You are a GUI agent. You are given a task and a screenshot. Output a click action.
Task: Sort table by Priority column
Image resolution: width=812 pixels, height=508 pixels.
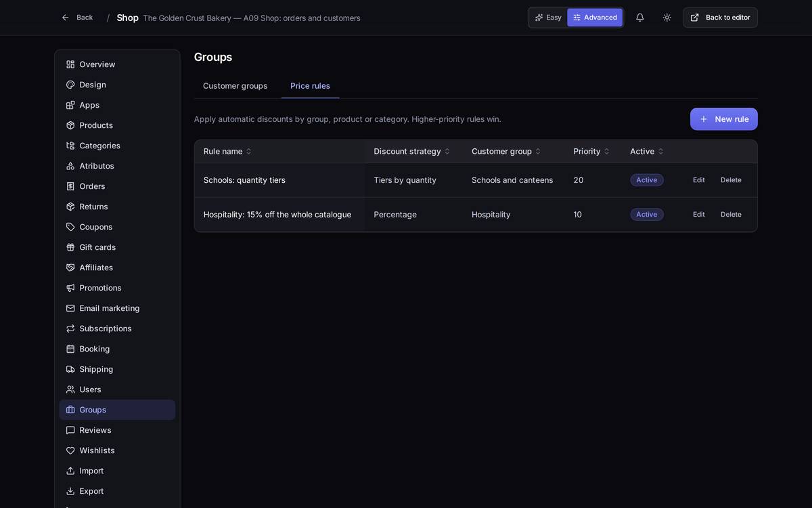tap(591, 152)
